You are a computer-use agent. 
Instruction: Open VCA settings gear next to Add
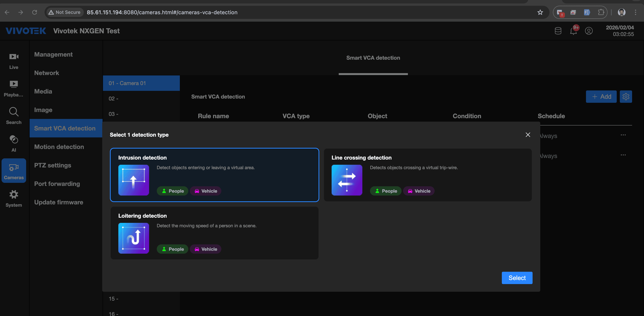click(x=626, y=97)
